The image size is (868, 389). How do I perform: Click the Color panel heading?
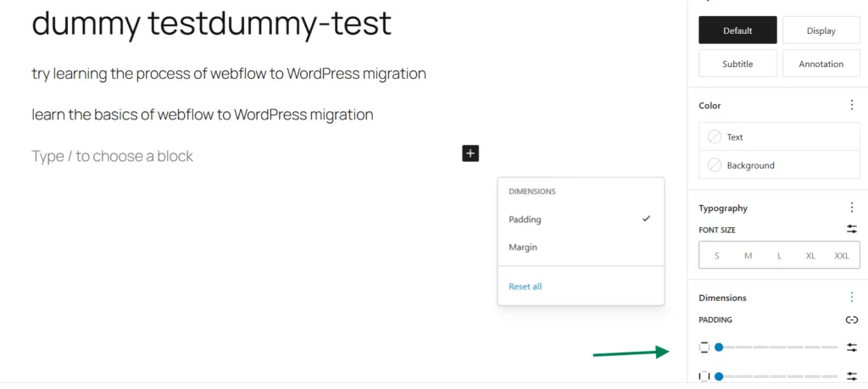(709, 105)
